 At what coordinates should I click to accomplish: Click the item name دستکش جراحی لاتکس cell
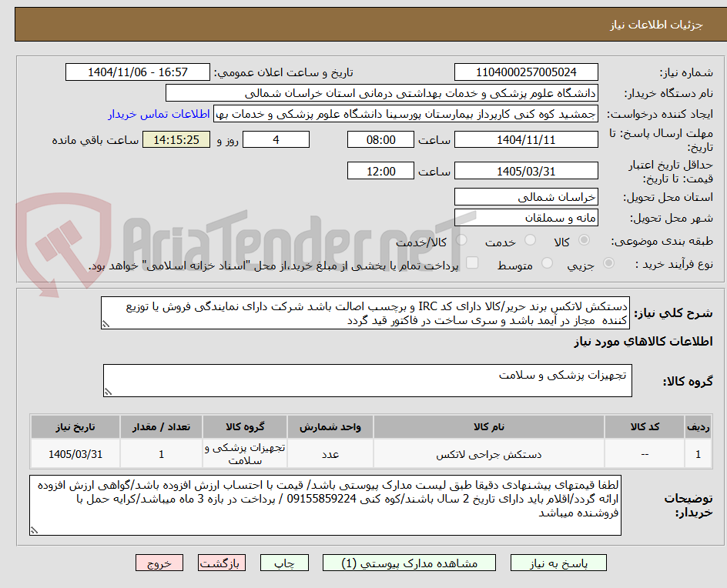(x=489, y=454)
